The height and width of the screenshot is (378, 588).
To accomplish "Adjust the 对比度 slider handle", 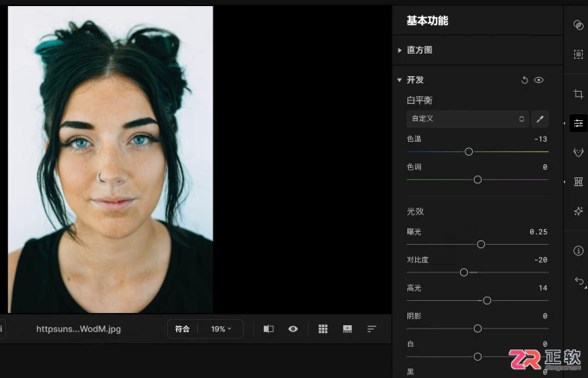I will click(x=463, y=272).
